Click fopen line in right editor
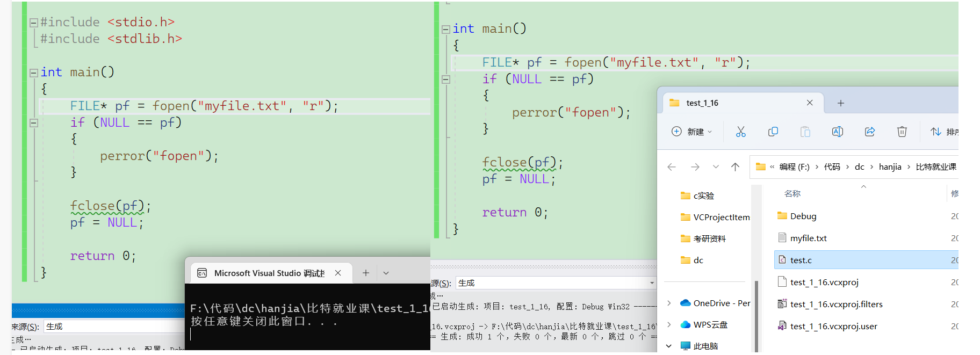Viewport: 980px width, 355px height. coord(616,63)
